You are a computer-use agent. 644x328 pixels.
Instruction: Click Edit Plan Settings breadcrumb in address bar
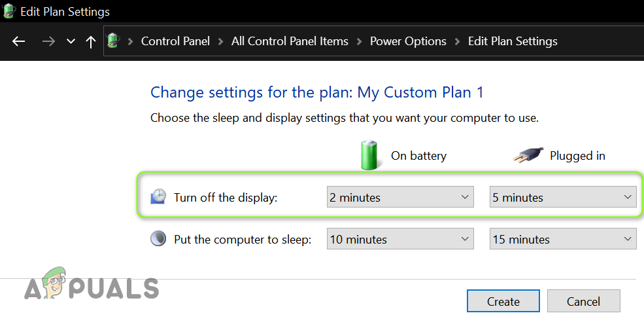(513, 41)
